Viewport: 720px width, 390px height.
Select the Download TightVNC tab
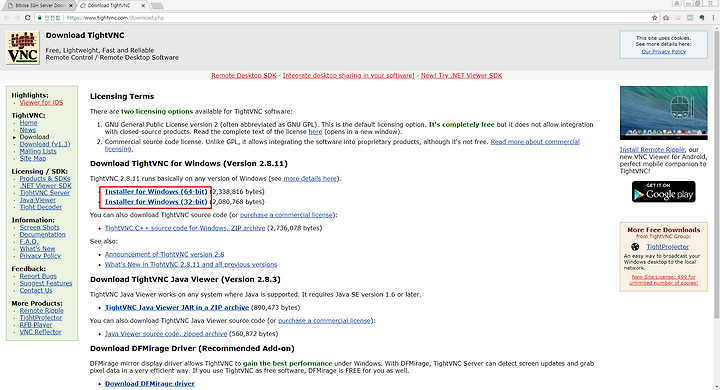click(x=112, y=6)
